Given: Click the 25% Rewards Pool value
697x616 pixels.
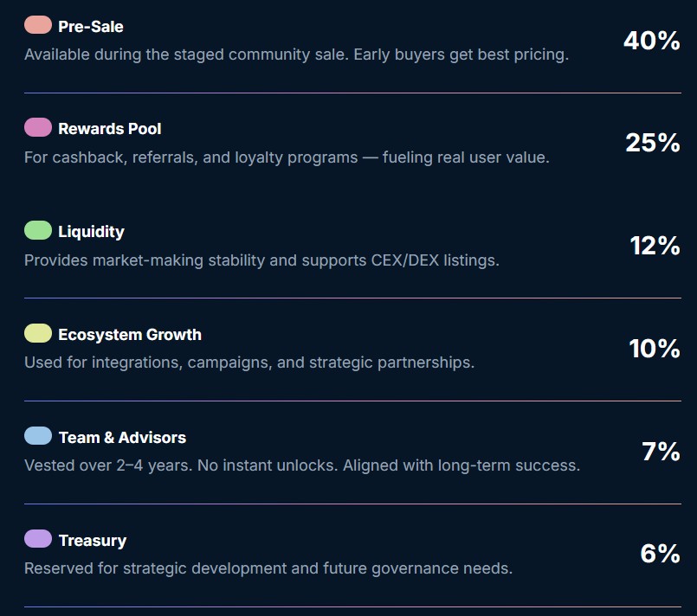Looking at the screenshot, I should (653, 143).
